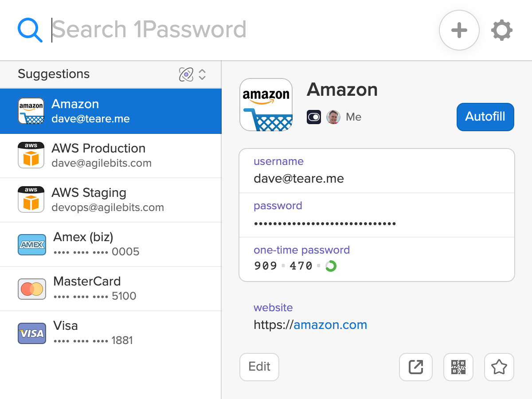Open 1Password settings via the gear icon
This screenshot has width=532, height=399.
point(502,30)
